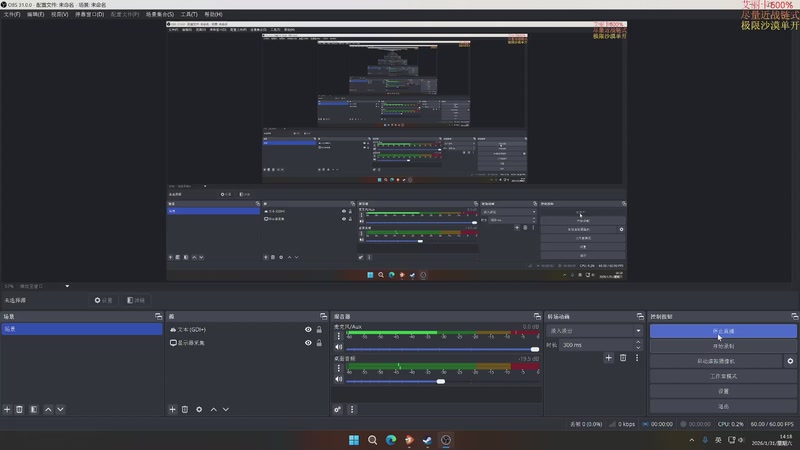
Task: Open Windows Start menu on taskbar
Action: (354, 440)
